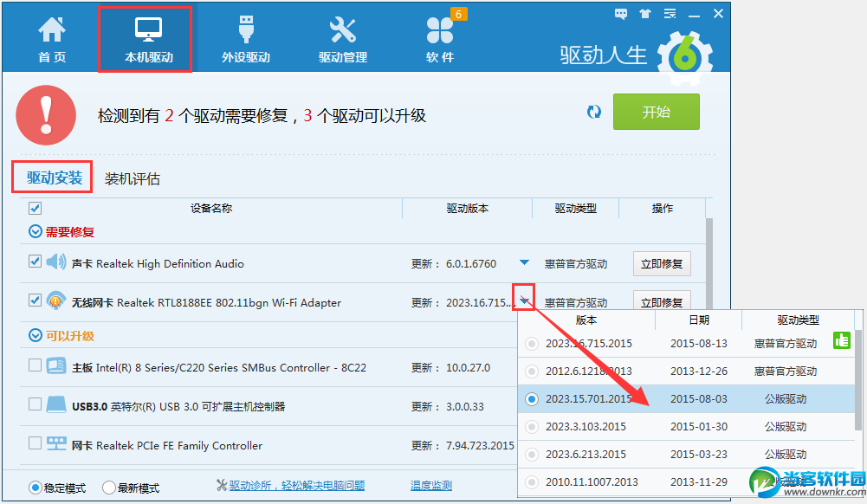
Task: Switch to 装机评估 sub-tab
Action: coord(133,178)
